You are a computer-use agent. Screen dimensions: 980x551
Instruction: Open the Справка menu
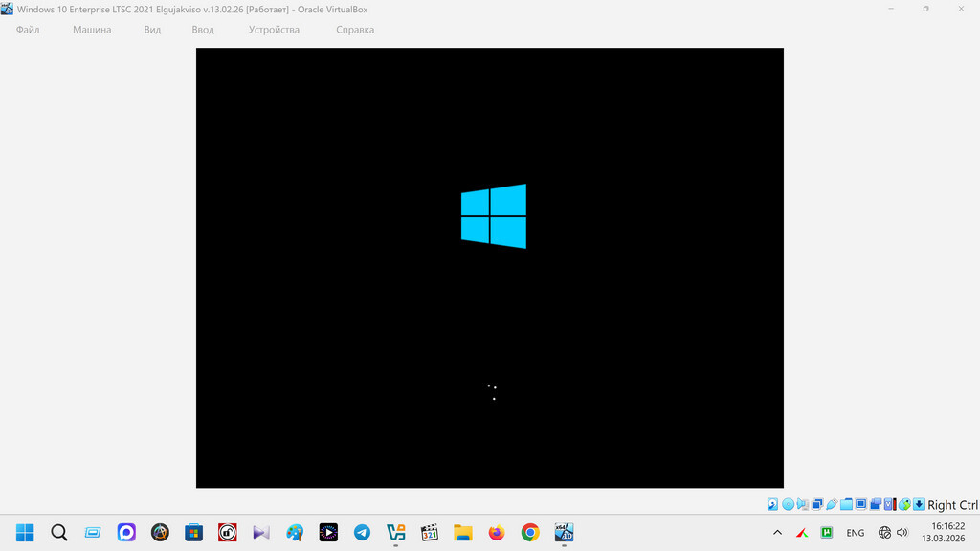point(355,30)
